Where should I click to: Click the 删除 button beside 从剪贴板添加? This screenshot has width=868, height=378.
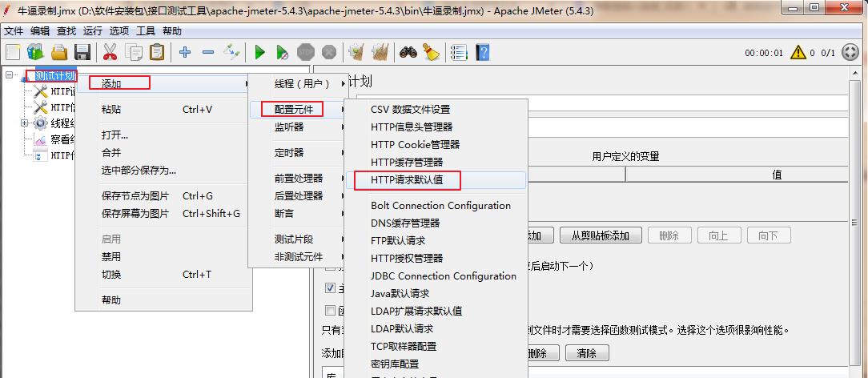pos(669,235)
